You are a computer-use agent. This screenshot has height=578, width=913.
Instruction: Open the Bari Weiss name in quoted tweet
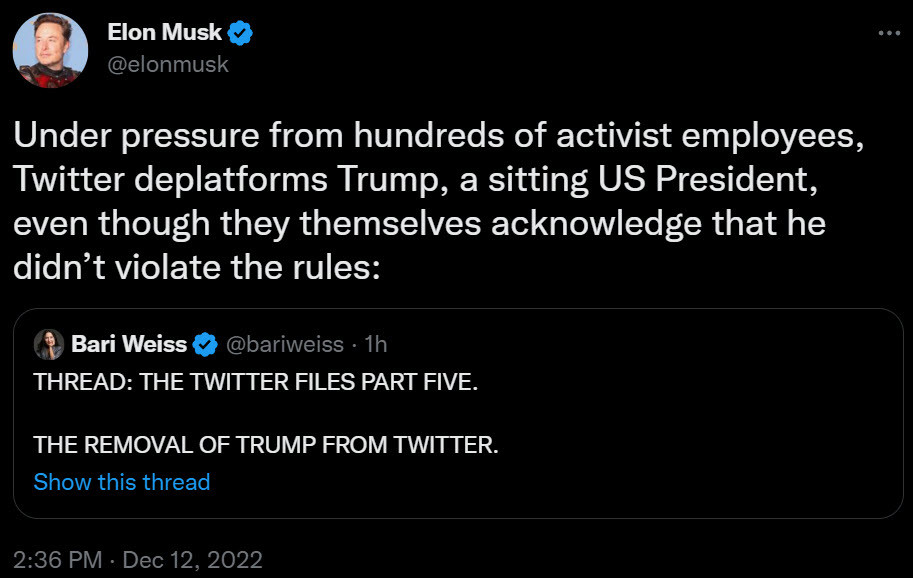[x=129, y=345]
